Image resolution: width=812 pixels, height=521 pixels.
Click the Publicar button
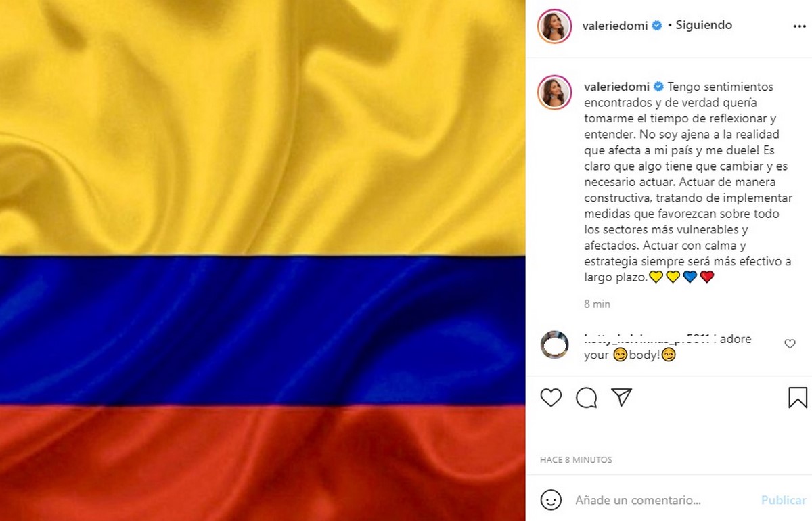pyautogui.click(x=784, y=501)
